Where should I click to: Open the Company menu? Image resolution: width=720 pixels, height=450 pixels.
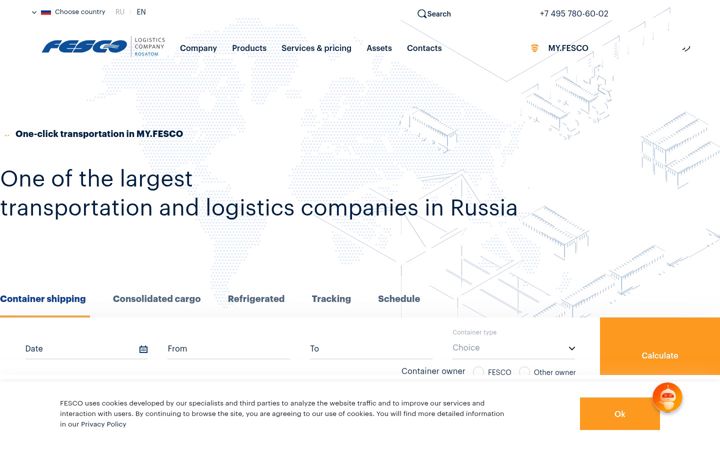[198, 48]
